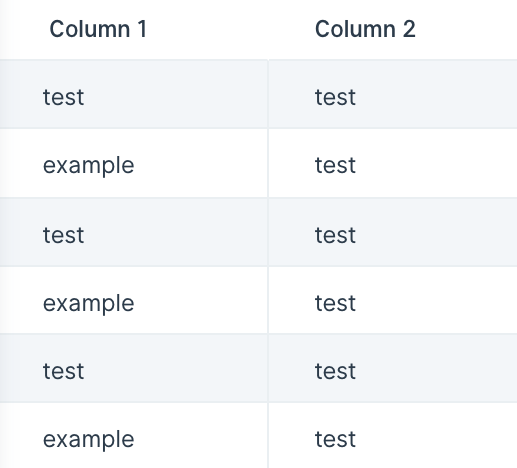This screenshot has width=517, height=468.
Task: Select the first row's Column 2 test cell
Action: (x=393, y=94)
